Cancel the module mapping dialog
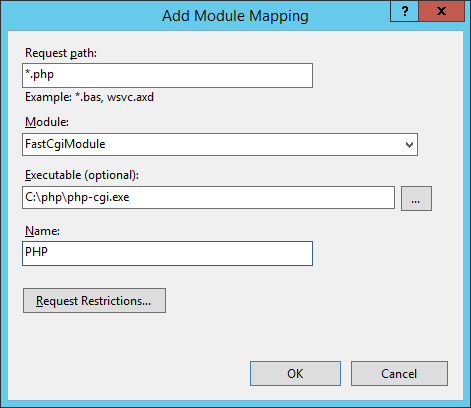Screen dimensions: 471x408 tap(399, 373)
